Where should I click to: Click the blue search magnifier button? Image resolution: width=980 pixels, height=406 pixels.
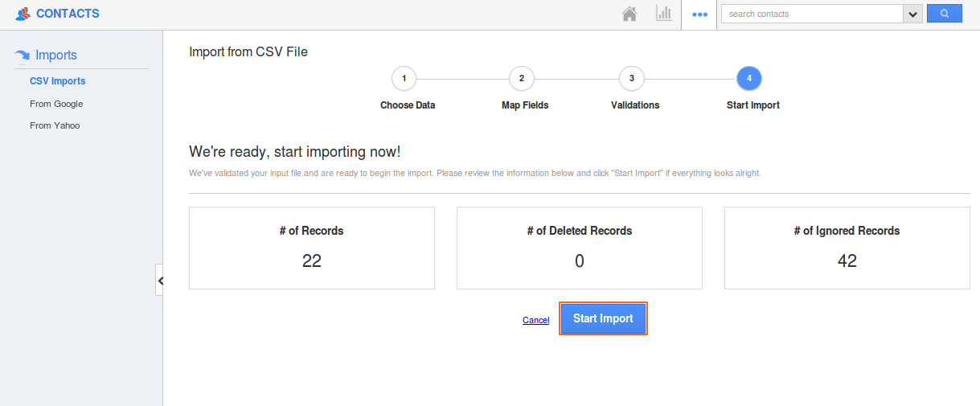[944, 14]
